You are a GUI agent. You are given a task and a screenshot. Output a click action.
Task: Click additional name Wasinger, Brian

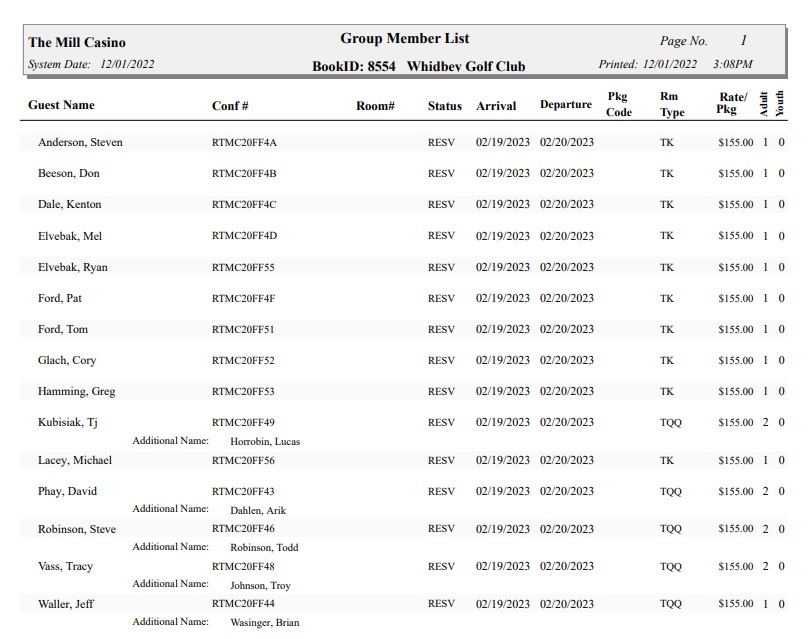(264, 622)
